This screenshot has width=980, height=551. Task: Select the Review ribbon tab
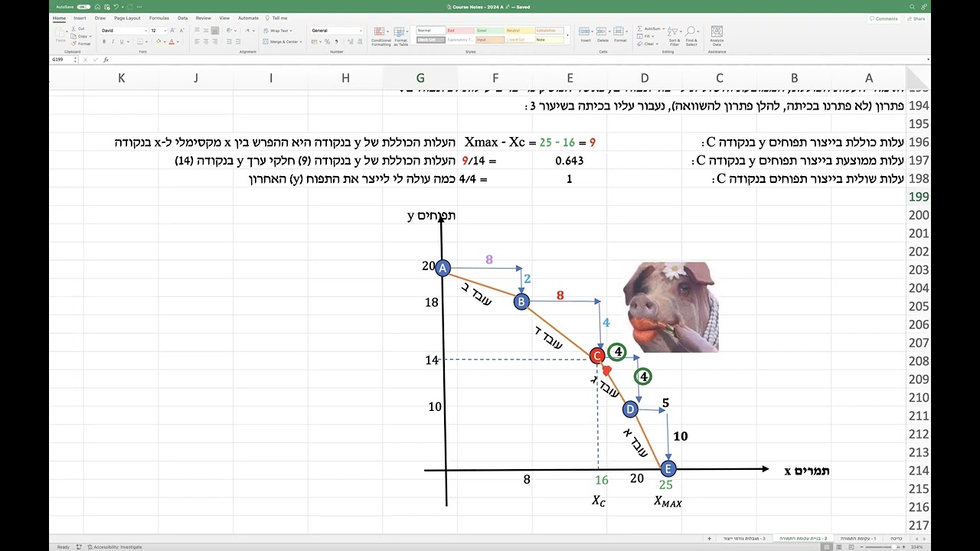click(203, 18)
